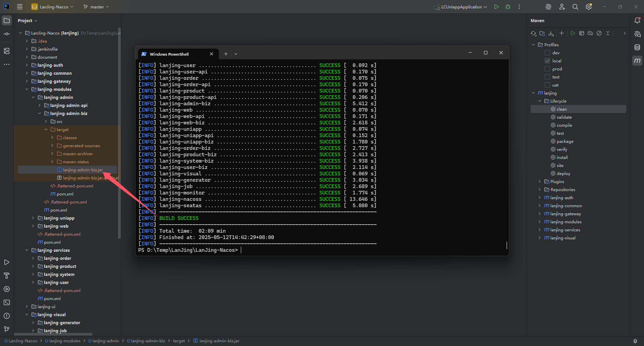644x346 pixels.
Task: Disable the local Maven profile
Action: click(x=547, y=61)
